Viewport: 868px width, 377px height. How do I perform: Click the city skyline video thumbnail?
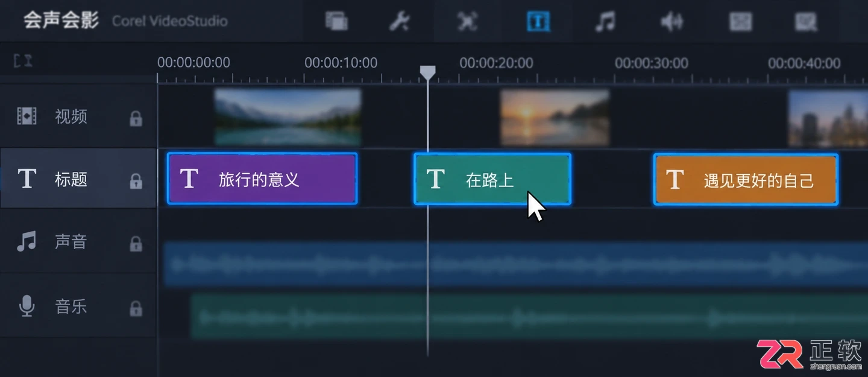pos(828,118)
